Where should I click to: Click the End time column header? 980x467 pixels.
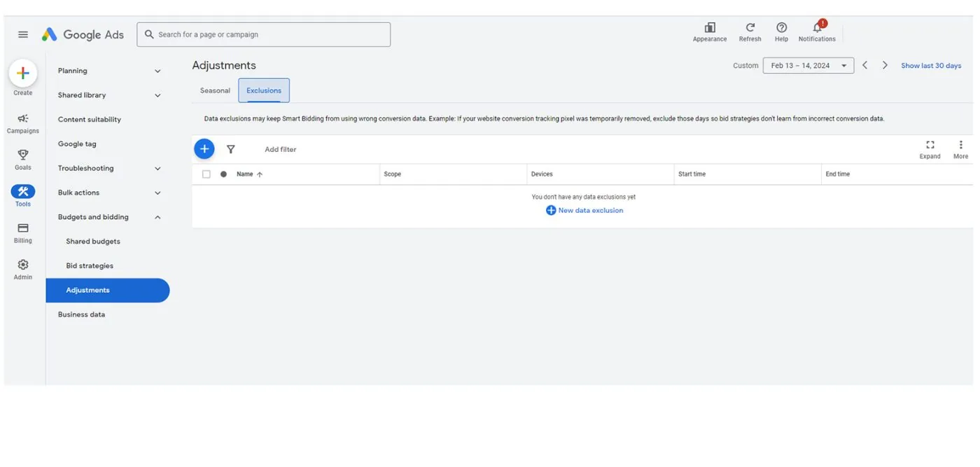837,174
